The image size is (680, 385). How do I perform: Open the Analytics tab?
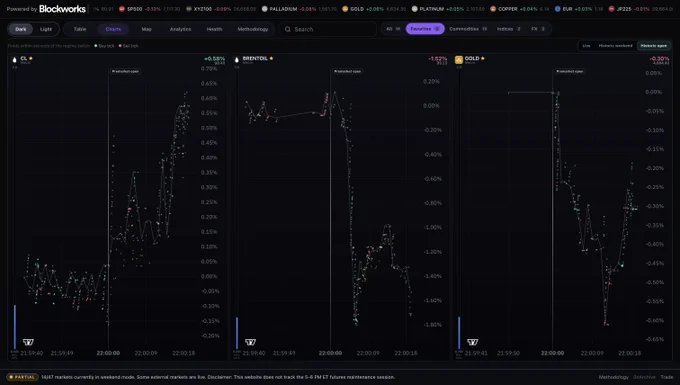coord(180,29)
